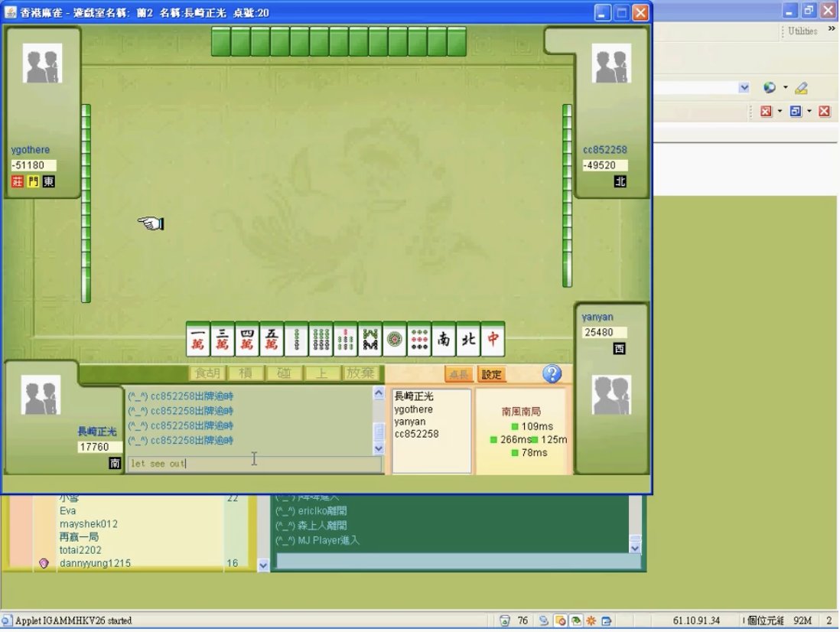
Task: Click the green arrow icon in status bar
Action: pyautogui.click(x=576, y=621)
